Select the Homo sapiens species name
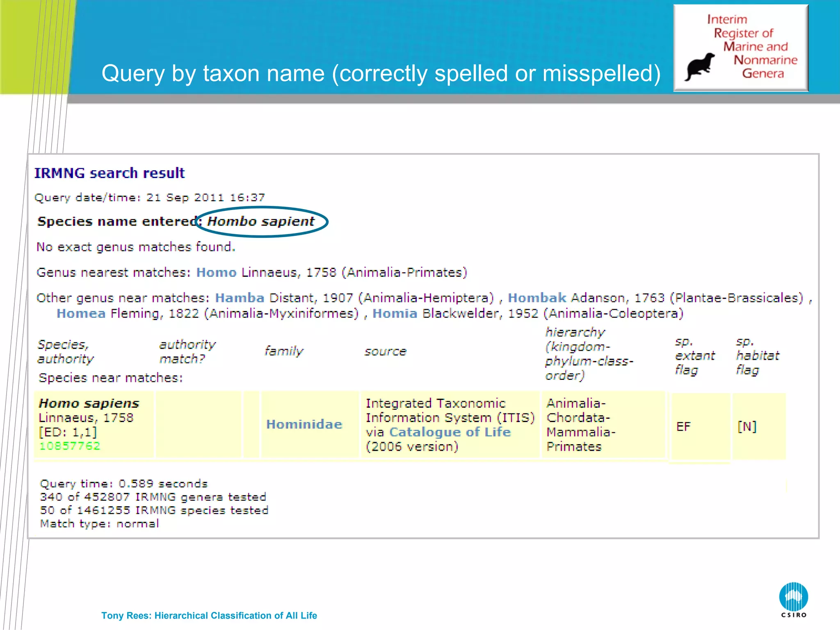Viewport: 840px width, 630px height. pos(89,403)
